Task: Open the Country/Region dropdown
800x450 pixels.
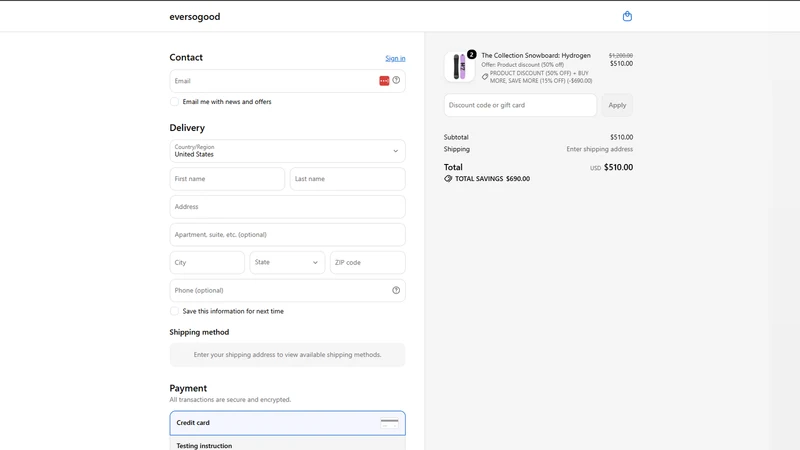Action: (287, 151)
